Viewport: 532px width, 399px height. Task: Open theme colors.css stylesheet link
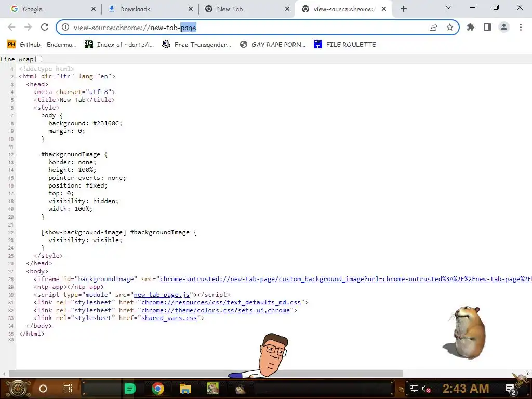click(216, 310)
